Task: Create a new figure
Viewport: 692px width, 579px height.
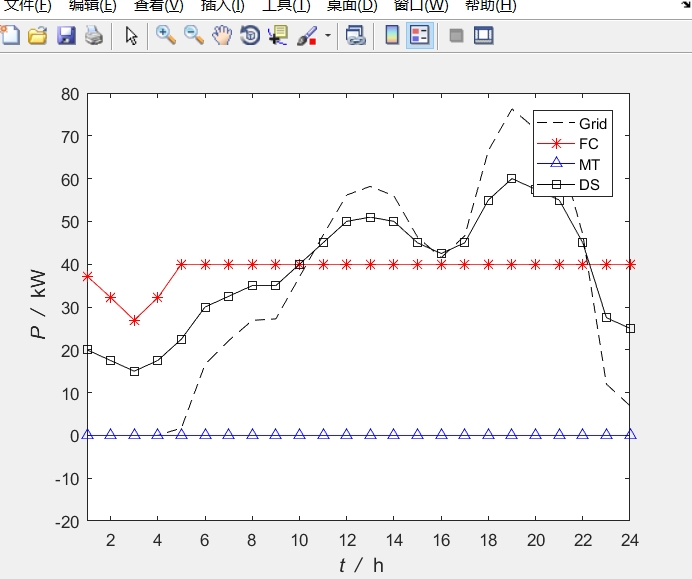Action: (10, 35)
